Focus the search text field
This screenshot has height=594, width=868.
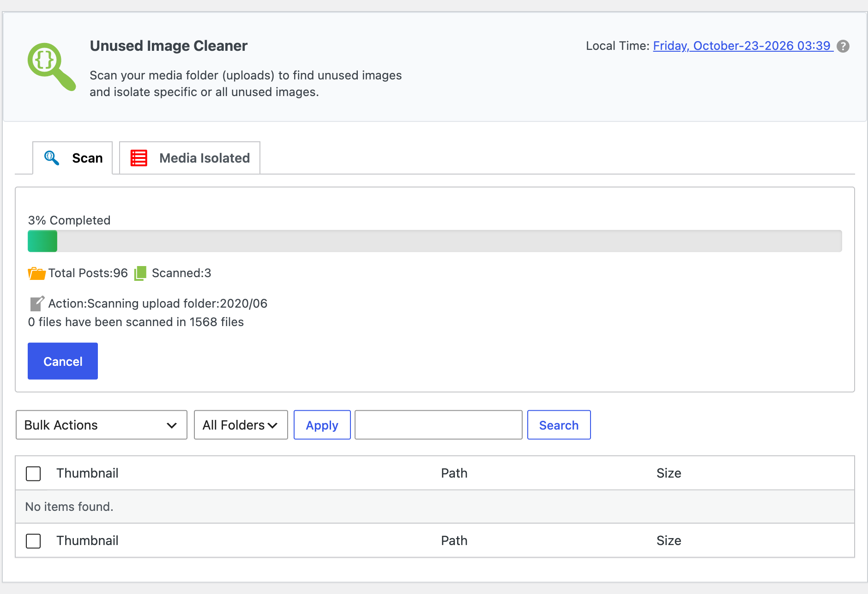439,425
